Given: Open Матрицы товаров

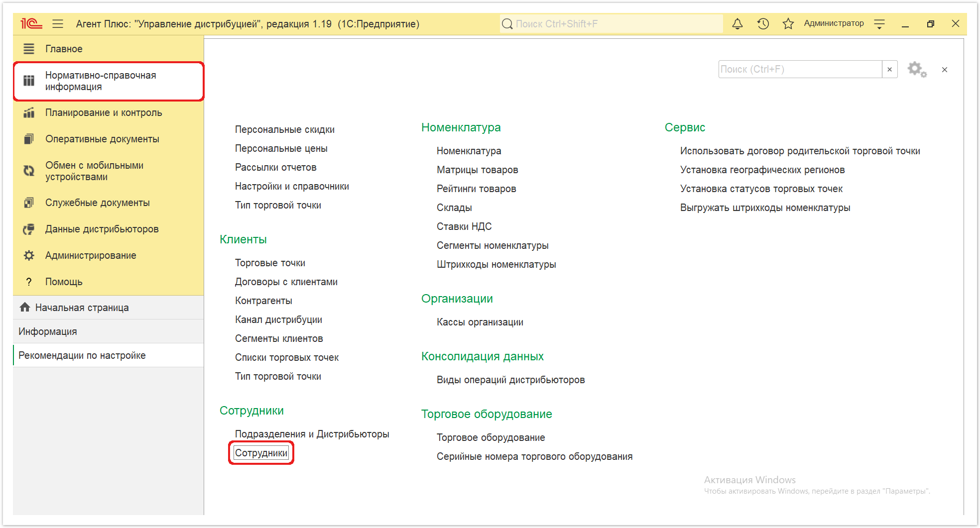Looking at the screenshot, I should coord(478,170).
